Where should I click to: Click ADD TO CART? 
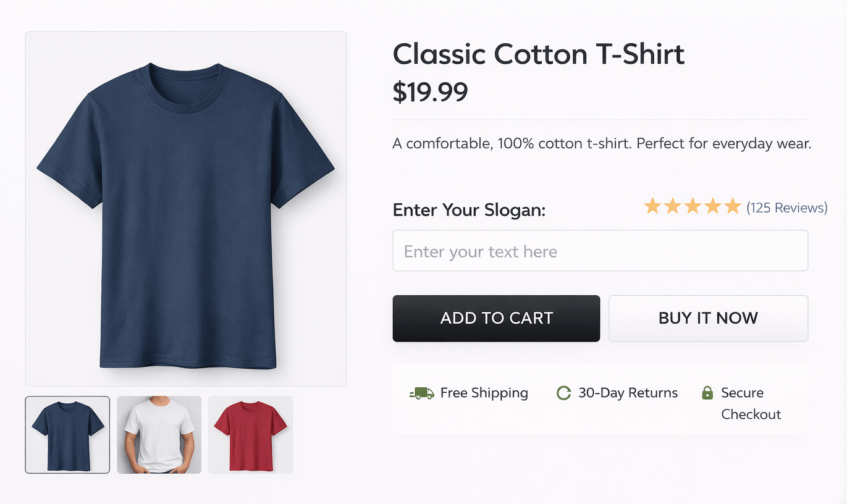pyautogui.click(x=496, y=318)
